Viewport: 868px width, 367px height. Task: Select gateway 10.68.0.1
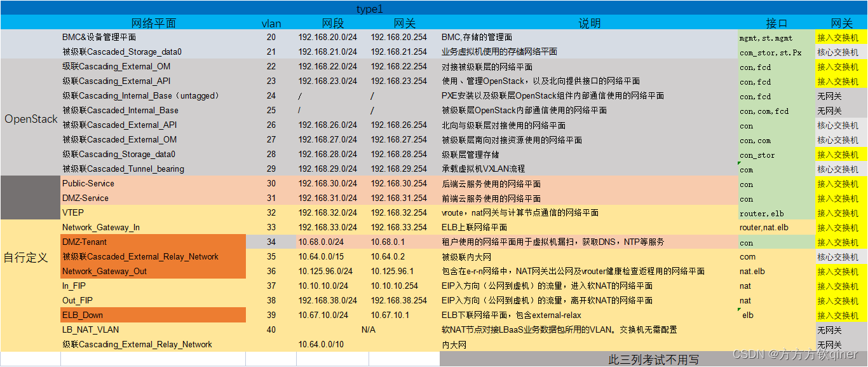[x=404, y=242]
